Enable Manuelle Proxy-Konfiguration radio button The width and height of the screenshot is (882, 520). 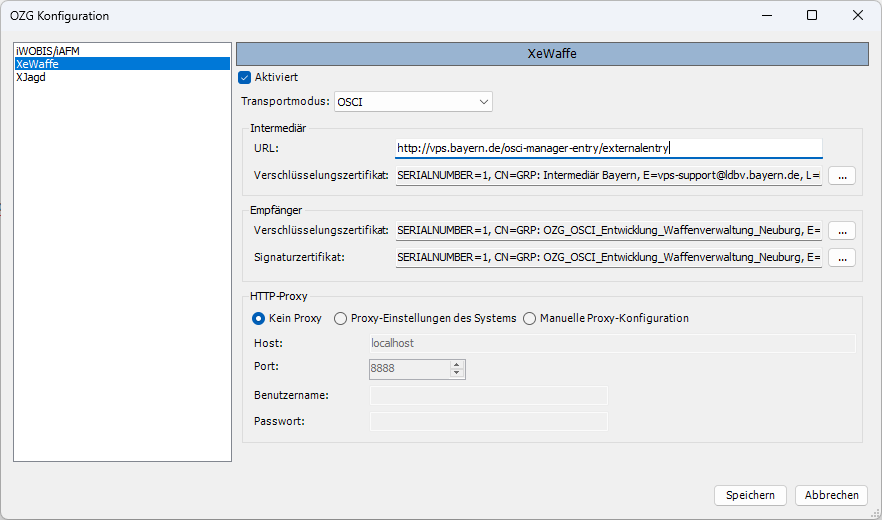530,318
